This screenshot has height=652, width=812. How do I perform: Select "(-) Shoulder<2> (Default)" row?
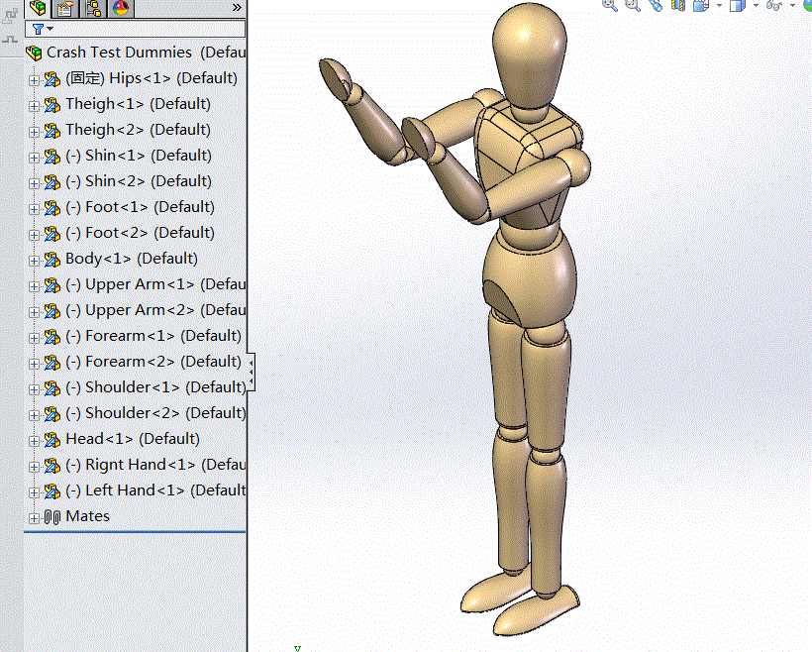155,413
